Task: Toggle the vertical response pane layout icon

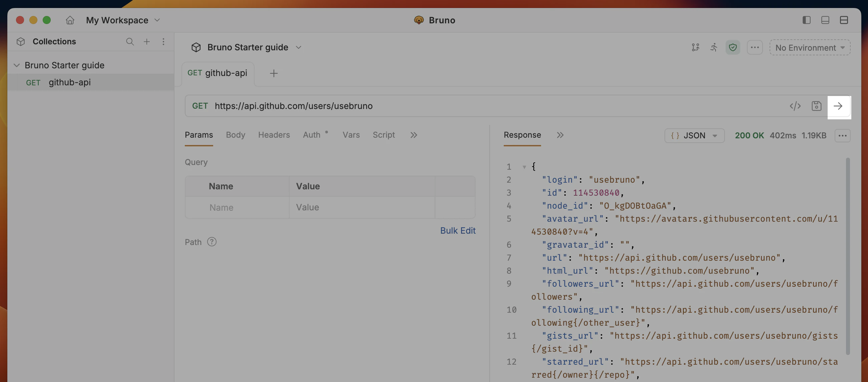Action: [x=843, y=20]
